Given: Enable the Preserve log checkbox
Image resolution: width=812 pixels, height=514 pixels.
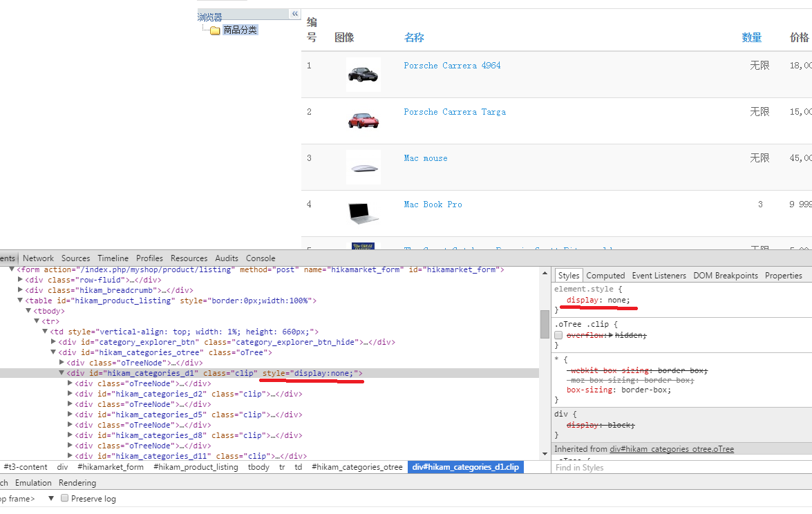Looking at the screenshot, I should pos(64,498).
